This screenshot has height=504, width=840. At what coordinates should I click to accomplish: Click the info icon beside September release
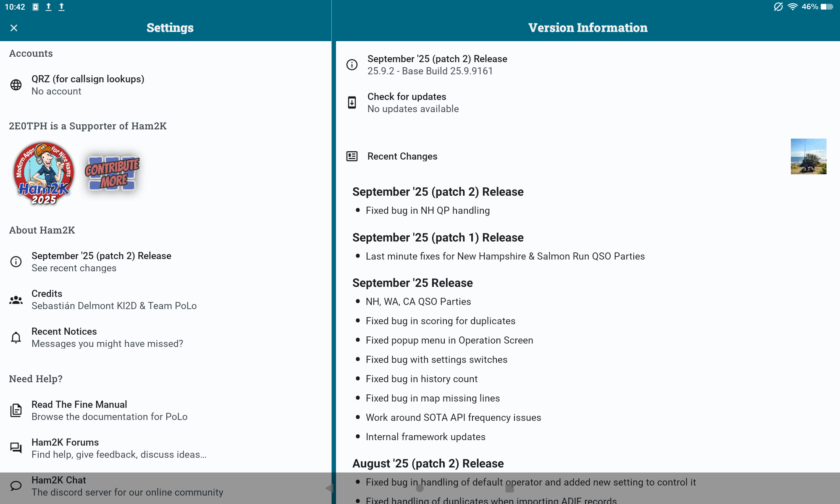[16, 262]
